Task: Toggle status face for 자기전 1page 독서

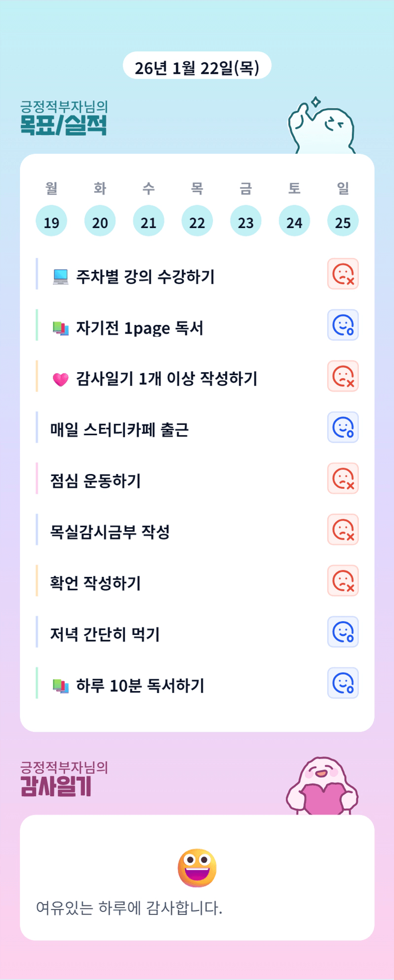Action: click(343, 325)
